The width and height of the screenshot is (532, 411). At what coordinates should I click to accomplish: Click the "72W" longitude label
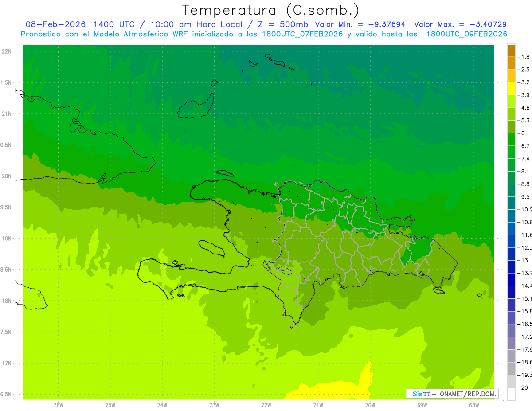(x=266, y=405)
